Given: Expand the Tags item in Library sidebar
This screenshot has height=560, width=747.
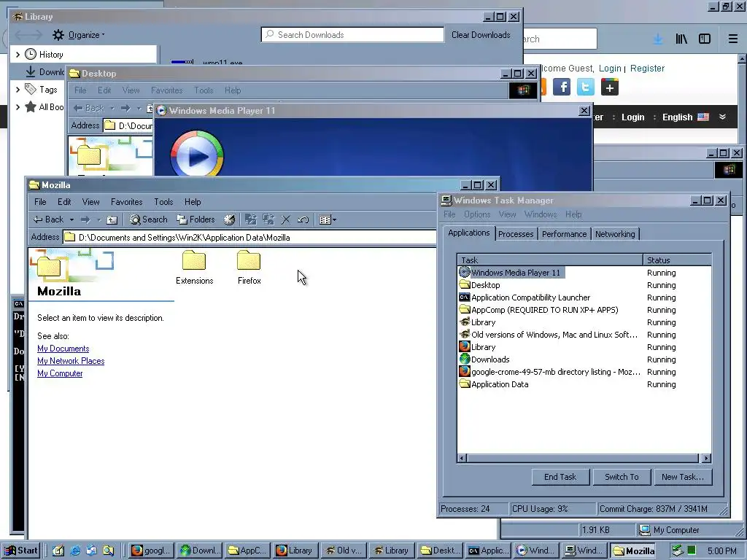Looking at the screenshot, I should 18,89.
